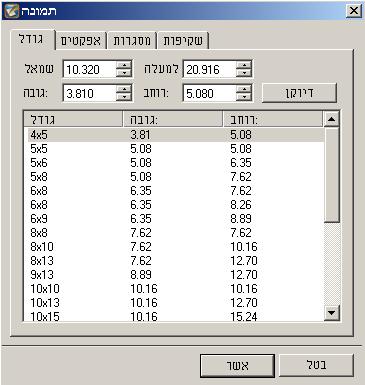Confirm with the אשר button
365x385 pixels.
(x=237, y=366)
